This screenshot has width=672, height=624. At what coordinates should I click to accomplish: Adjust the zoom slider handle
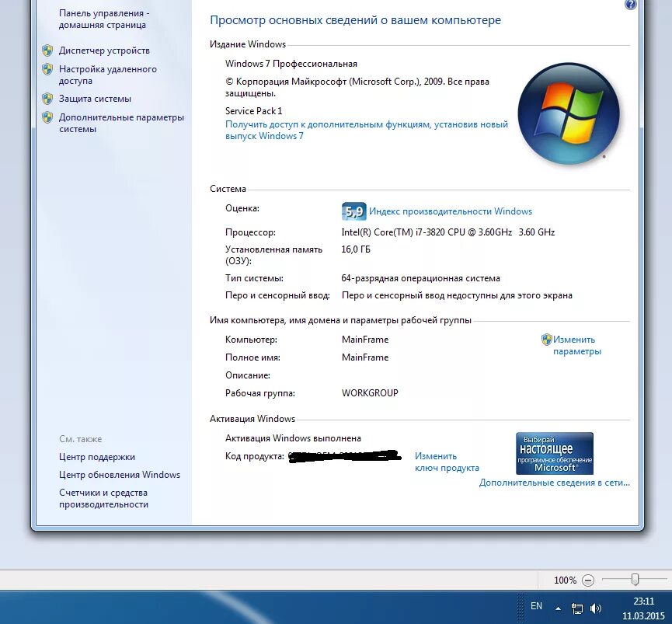635,580
